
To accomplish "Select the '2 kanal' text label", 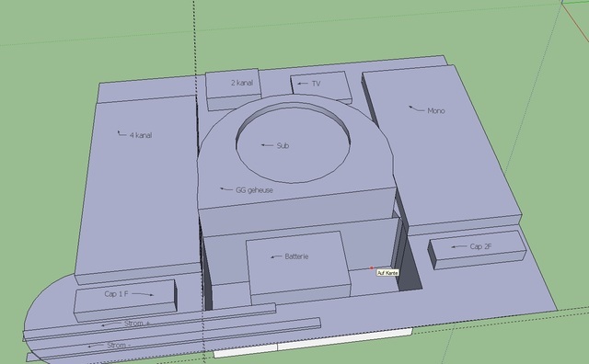I will [242, 83].
